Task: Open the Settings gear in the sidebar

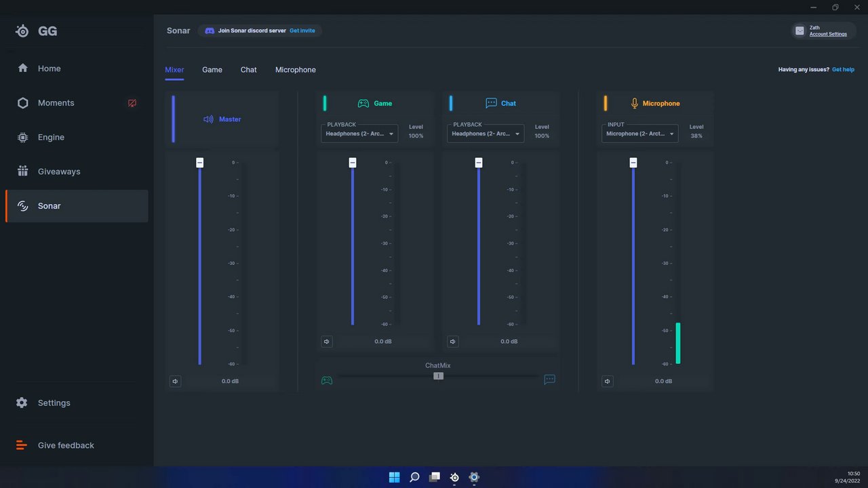Action: click(x=22, y=403)
